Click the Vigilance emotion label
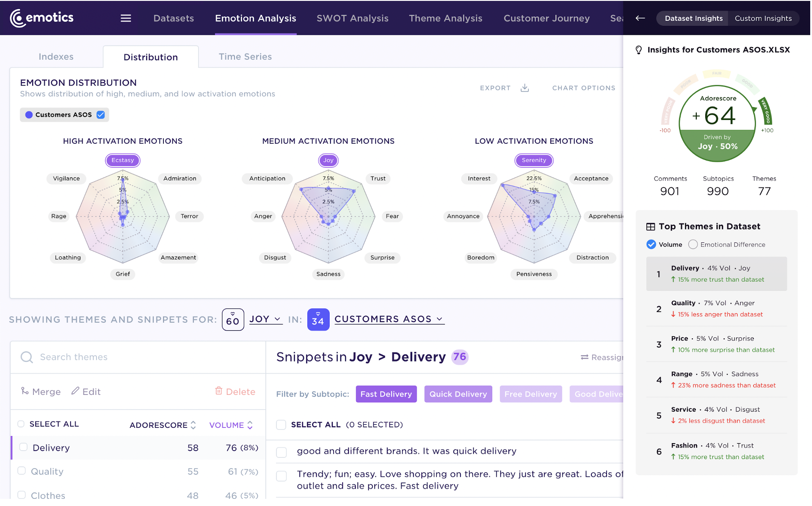This screenshot has height=506, width=812. pyautogui.click(x=67, y=178)
